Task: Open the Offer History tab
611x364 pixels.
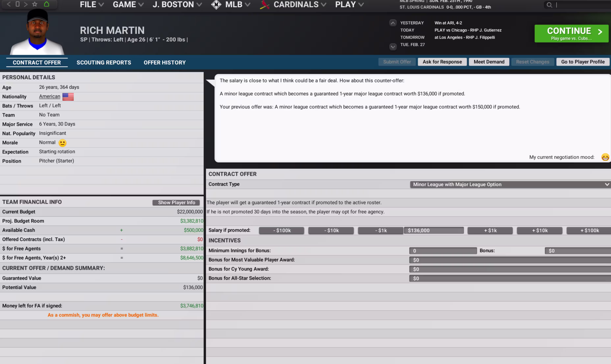Action: [165, 62]
